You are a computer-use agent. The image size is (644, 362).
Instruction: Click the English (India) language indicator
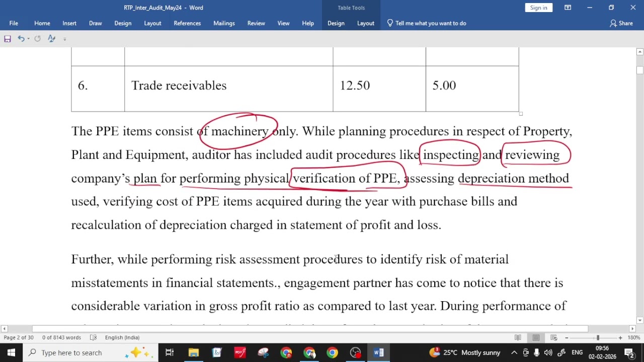(x=122, y=337)
